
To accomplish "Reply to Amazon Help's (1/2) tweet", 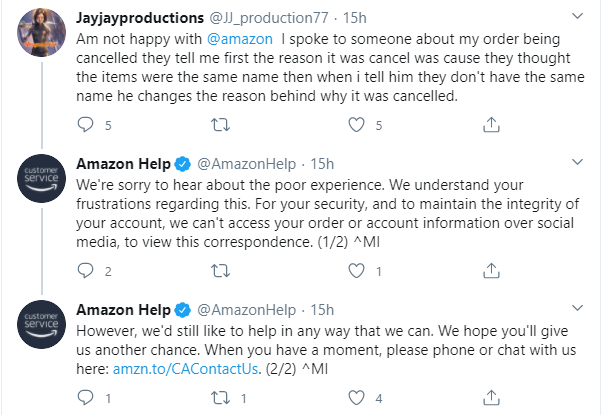I will pyautogui.click(x=86, y=271).
